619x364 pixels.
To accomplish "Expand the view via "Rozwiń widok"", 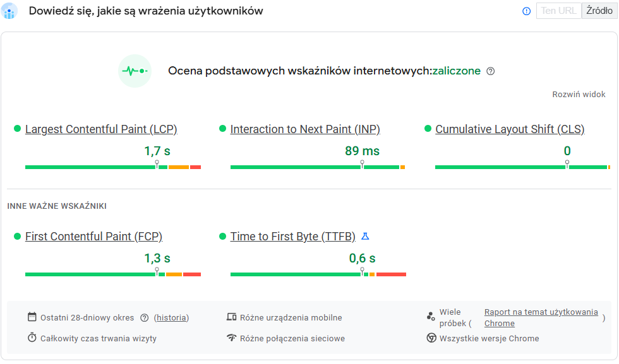I will [578, 93].
